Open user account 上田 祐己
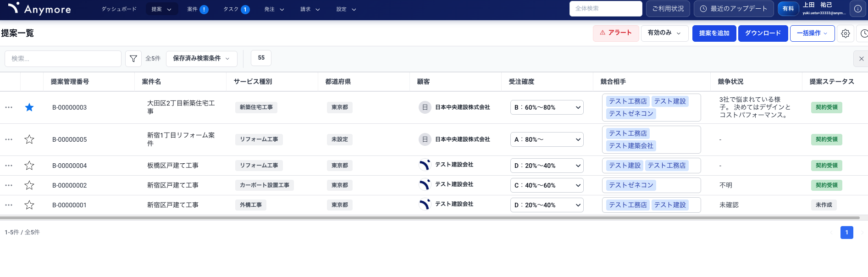 [x=824, y=8]
